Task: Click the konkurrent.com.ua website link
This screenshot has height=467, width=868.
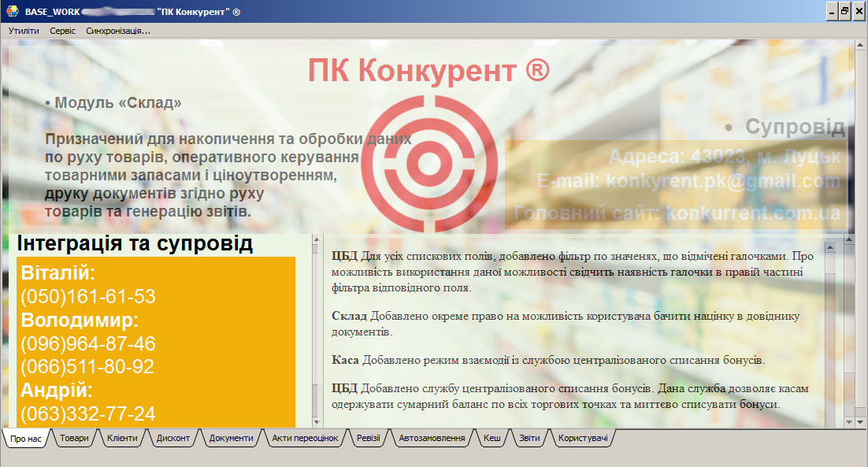Action: (752, 213)
